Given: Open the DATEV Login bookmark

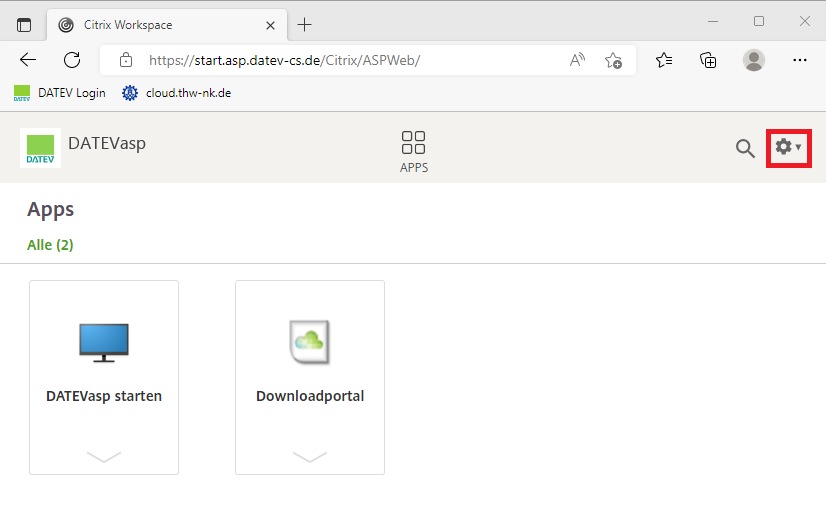Looking at the screenshot, I should point(60,93).
